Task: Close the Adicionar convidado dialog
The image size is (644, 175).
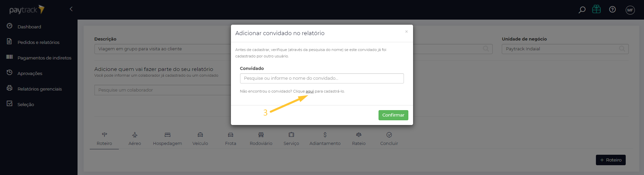Action: (406, 32)
